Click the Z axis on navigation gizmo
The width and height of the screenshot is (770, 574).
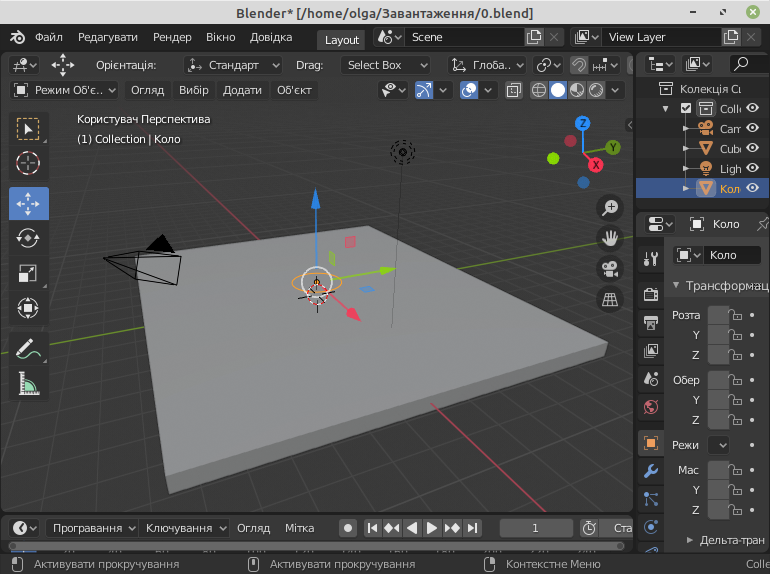pyautogui.click(x=582, y=123)
